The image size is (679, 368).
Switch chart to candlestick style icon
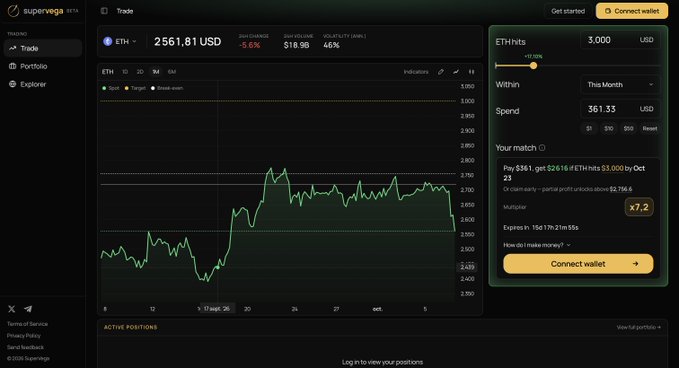point(472,72)
